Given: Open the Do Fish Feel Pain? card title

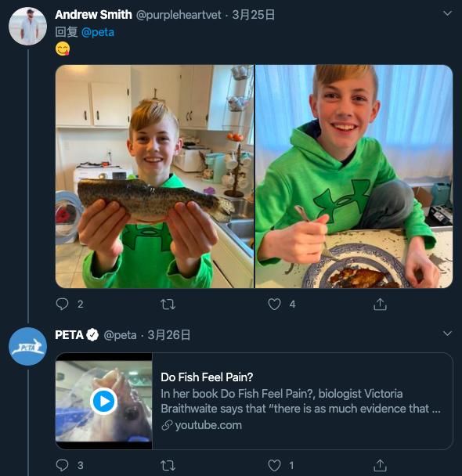Looking at the screenshot, I should click(x=207, y=377).
